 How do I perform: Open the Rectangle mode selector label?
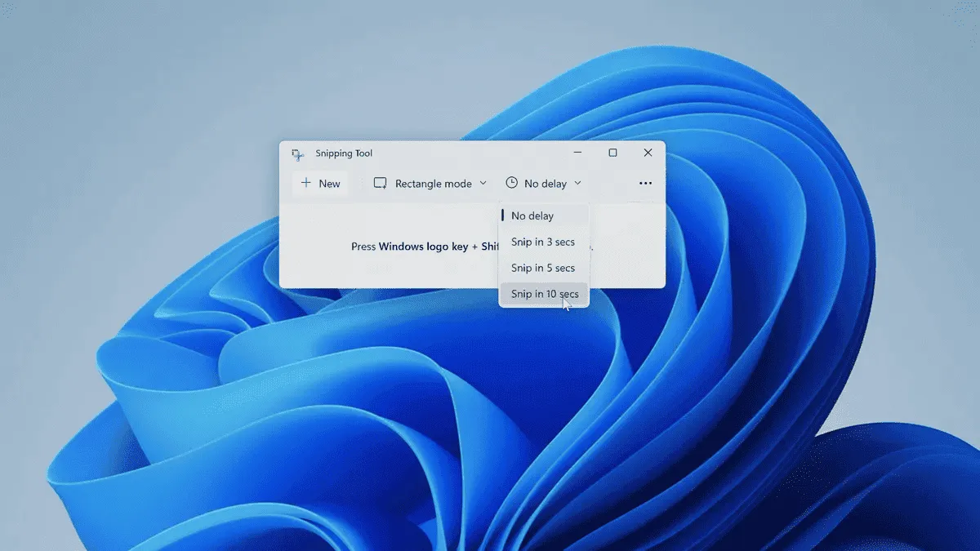pos(433,184)
